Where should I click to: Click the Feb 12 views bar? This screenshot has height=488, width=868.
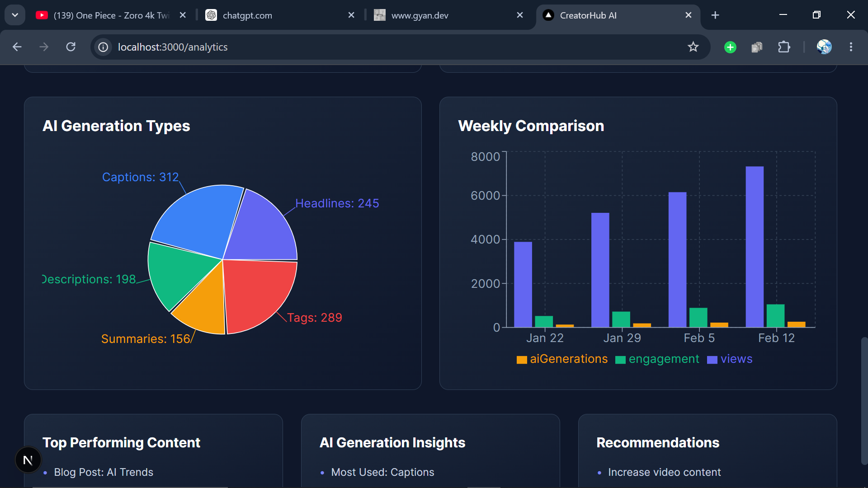pyautogui.click(x=755, y=247)
